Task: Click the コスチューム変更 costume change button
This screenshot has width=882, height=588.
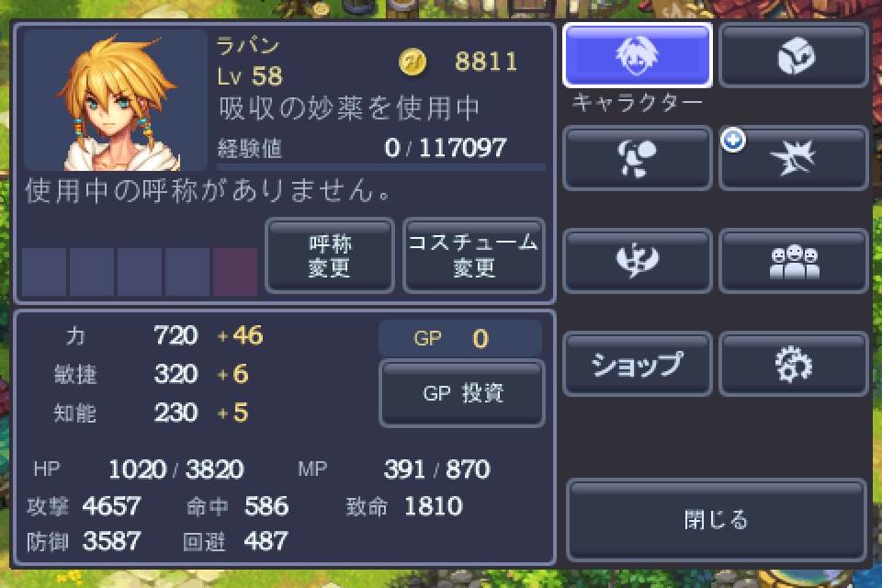Action: point(474,255)
